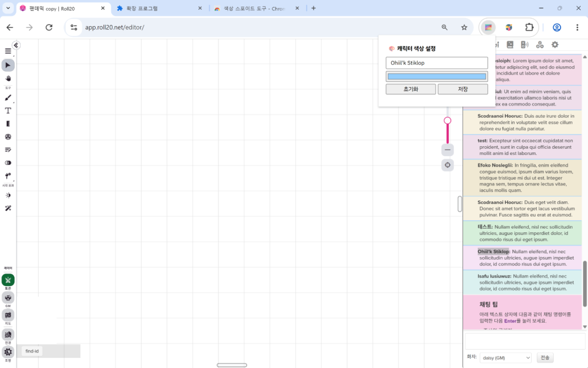Open the main hamburger menu in the toolbar

pos(8,51)
